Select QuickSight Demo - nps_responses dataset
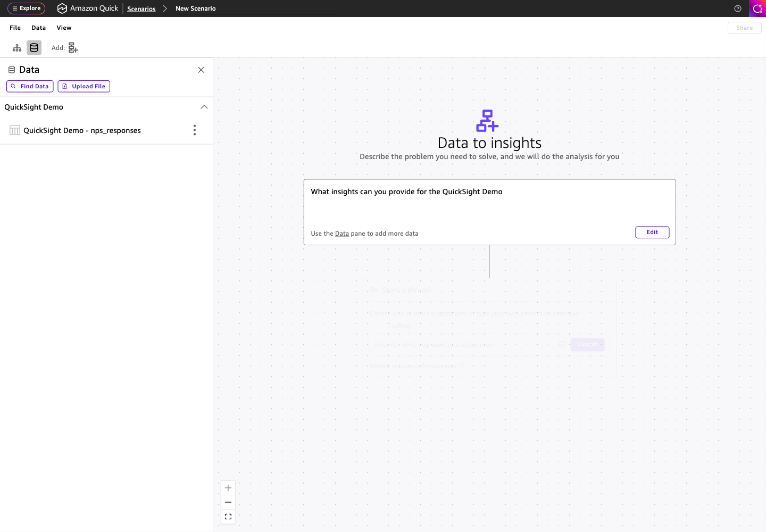The image size is (766, 532). click(x=82, y=130)
